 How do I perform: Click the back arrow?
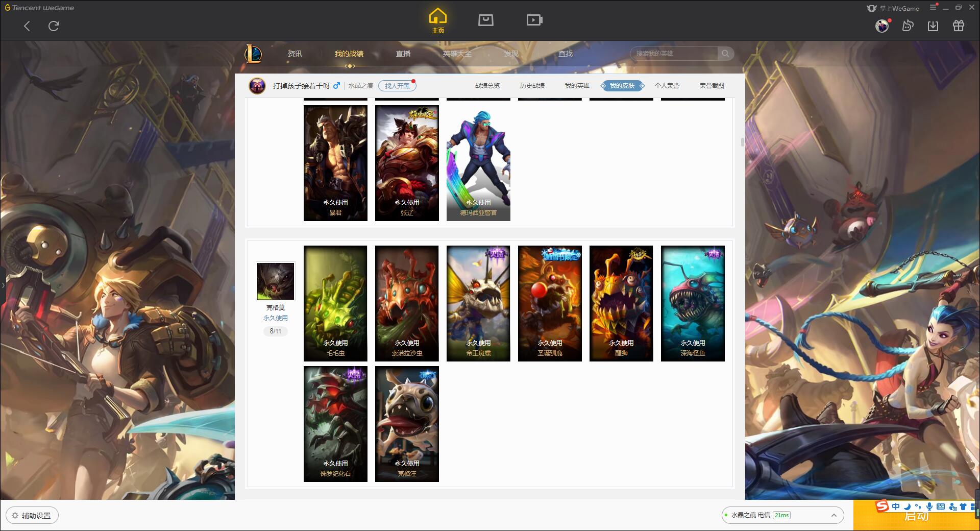[x=27, y=26]
